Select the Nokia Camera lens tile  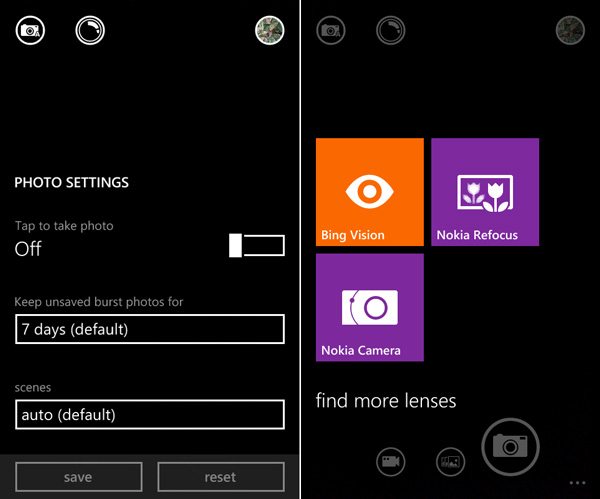(x=369, y=307)
